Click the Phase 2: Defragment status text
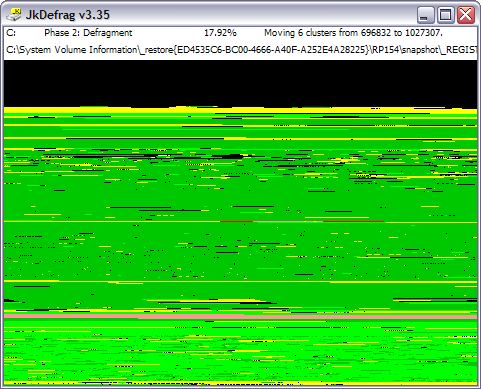The width and height of the screenshot is (481, 389). coord(88,33)
